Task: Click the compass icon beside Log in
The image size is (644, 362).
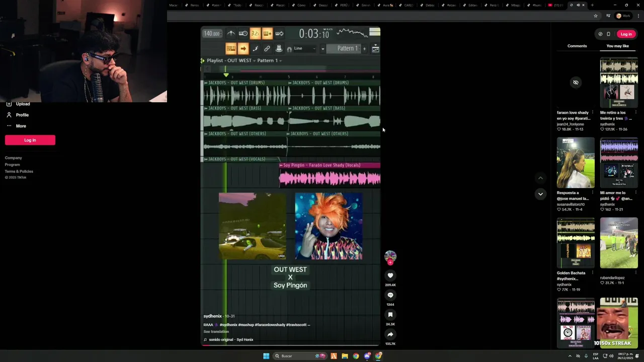Action: point(600,34)
